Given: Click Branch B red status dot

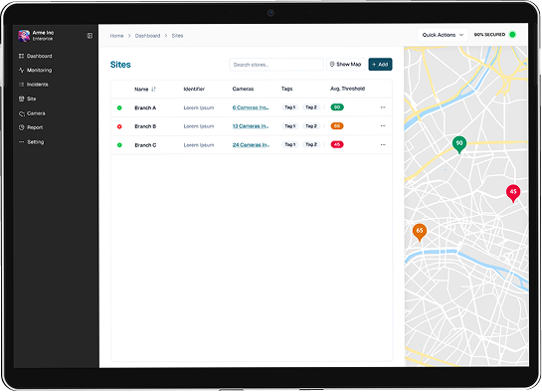Looking at the screenshot, I should (119, 126).
